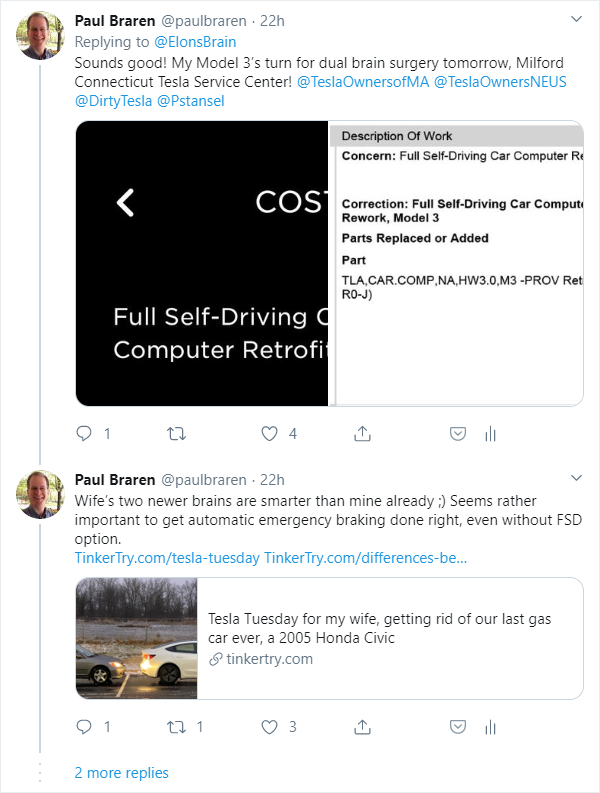The width and height of the screenshot is (600, 793).
Task: Reply to the second tweet about wife's brains
Action: (84, 727)
